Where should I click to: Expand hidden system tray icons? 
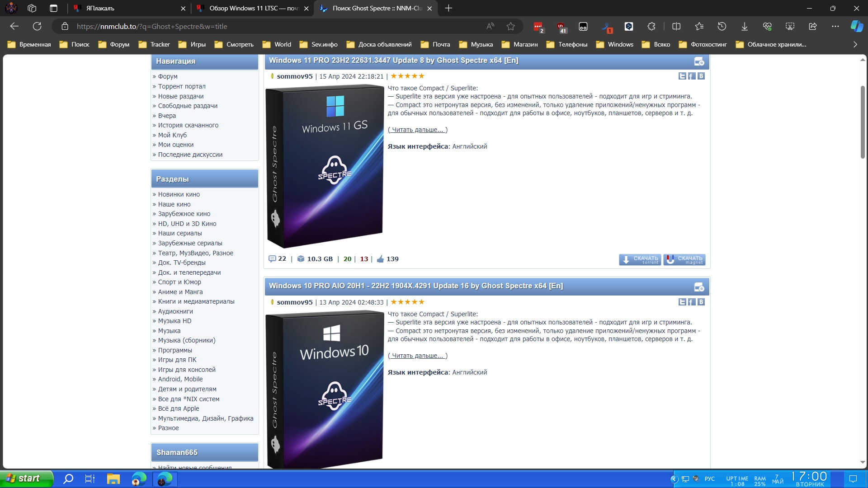tap(674, 479)
